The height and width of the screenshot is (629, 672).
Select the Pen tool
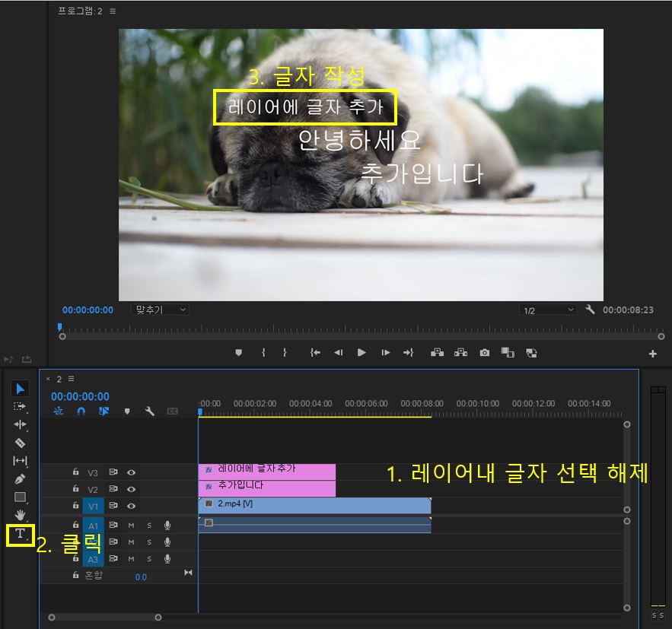(x=20, y=478)
